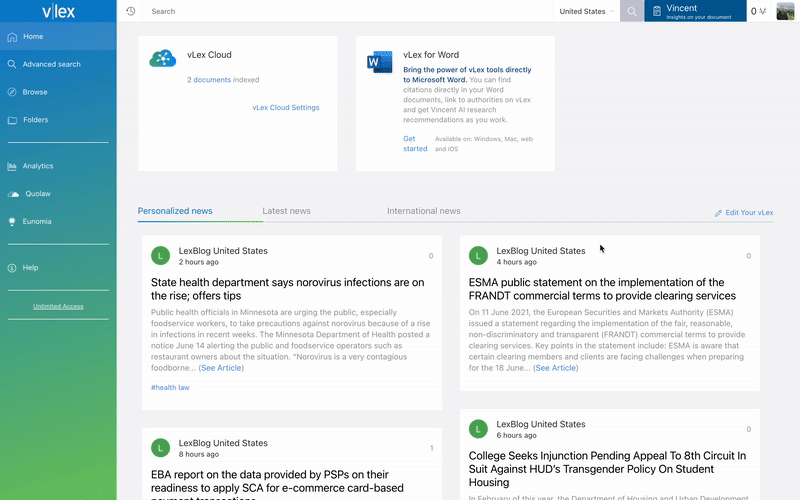This screenshot has width=800, height=500.
Task: Click comment count 1 on EBA article
Action: [432, 448]
